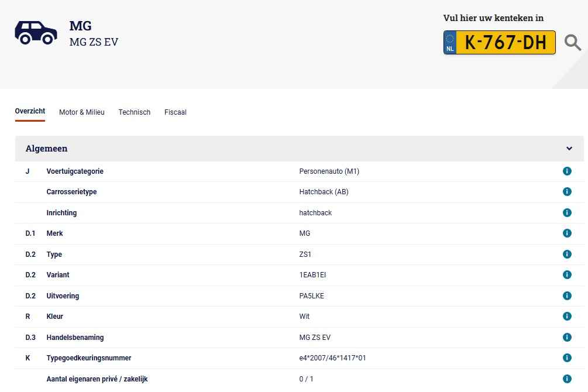Click the info icon on the Type row
The image size is (588, 392).
567,255
